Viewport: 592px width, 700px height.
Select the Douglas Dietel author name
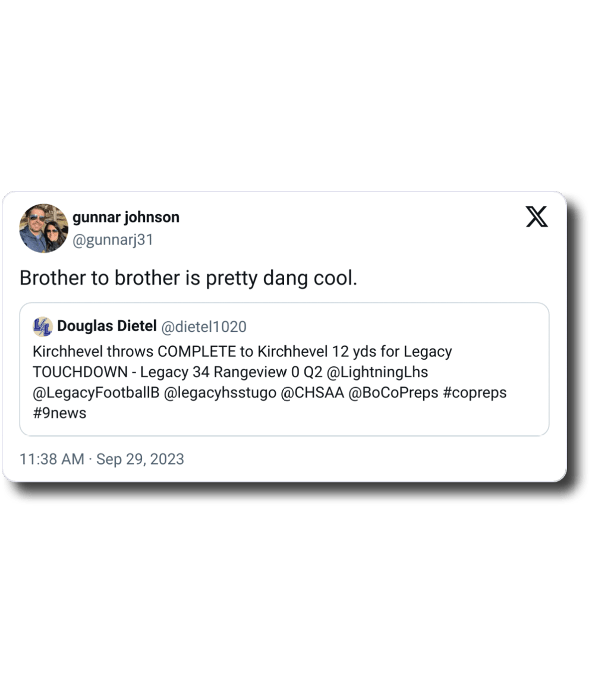(x=107, y=326)
